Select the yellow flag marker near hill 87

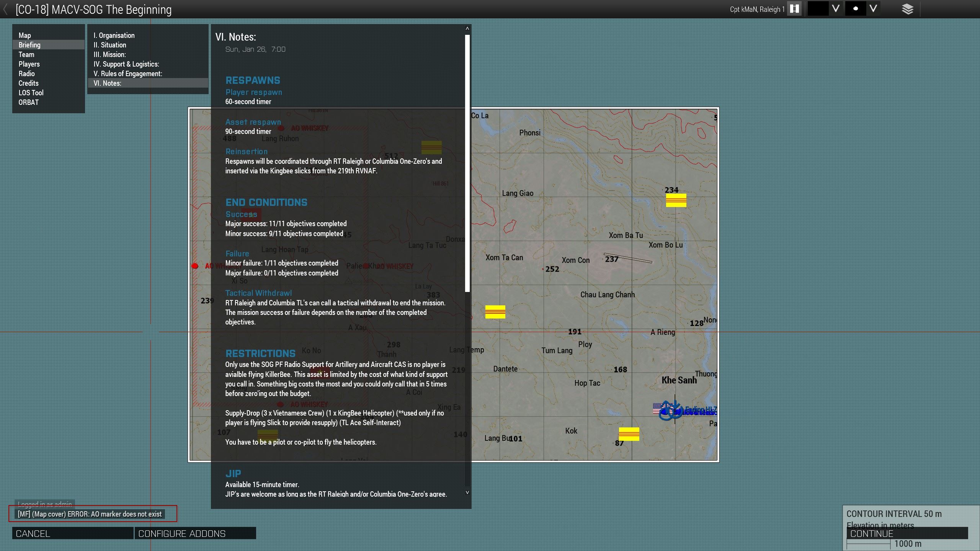point(629,434)
